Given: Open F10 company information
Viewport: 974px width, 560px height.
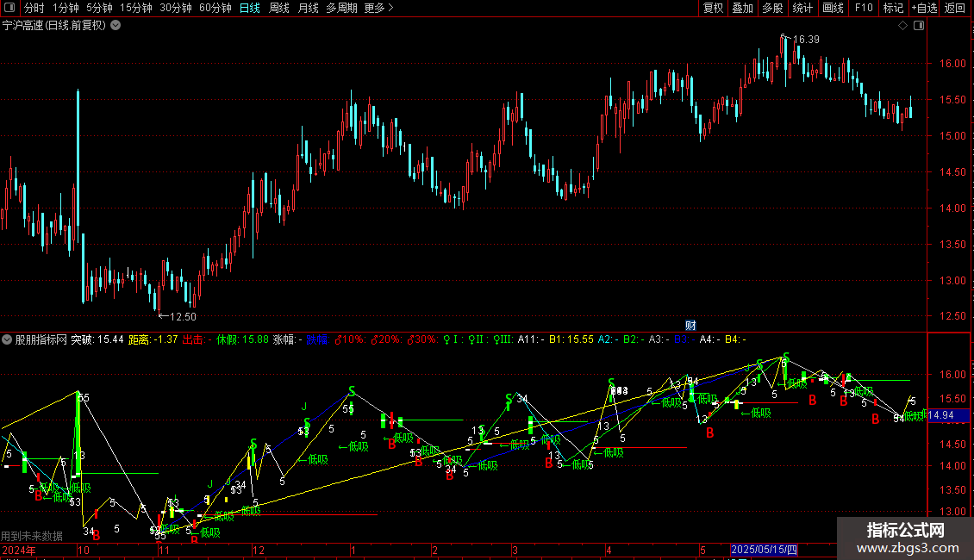Looking at the screenshot, I should coord(864,8).
